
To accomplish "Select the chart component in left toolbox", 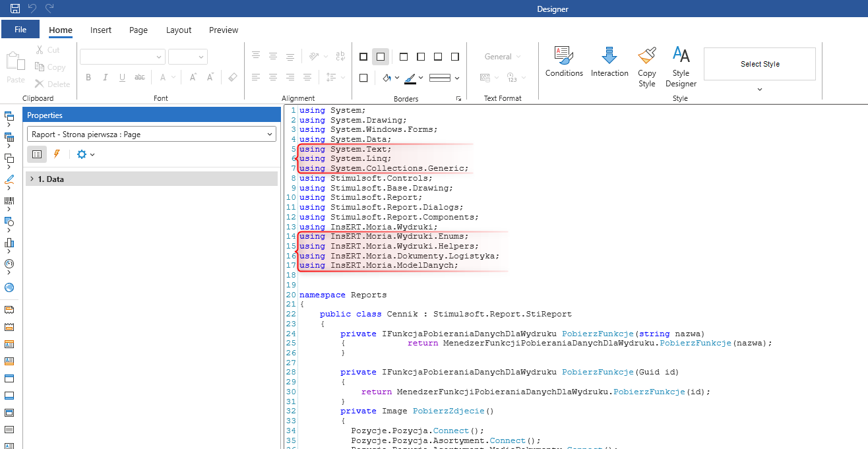I will coord(9,243).
